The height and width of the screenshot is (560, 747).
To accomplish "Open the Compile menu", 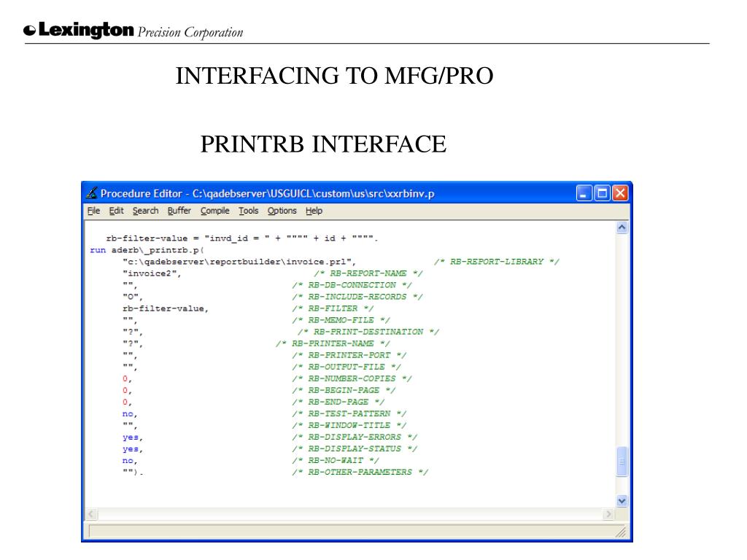I will (x=215, y=211).
